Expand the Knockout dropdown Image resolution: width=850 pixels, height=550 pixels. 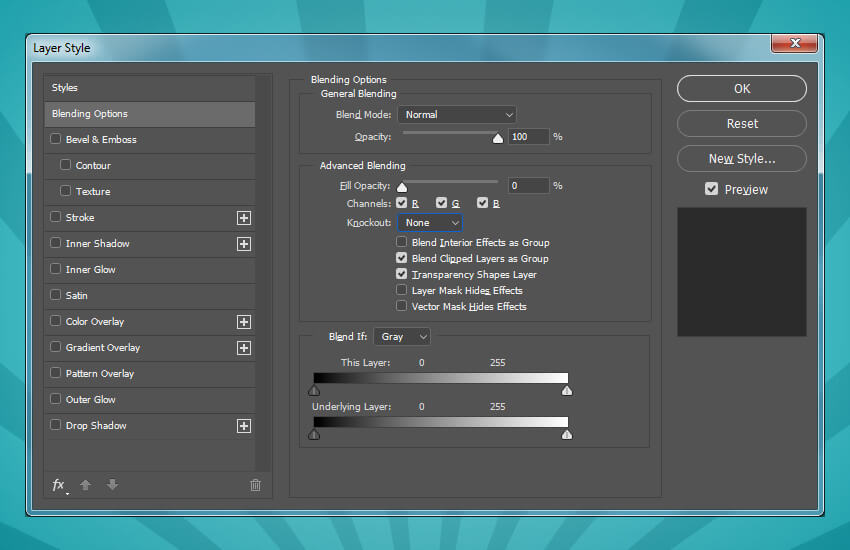click(x=431, y=223)
